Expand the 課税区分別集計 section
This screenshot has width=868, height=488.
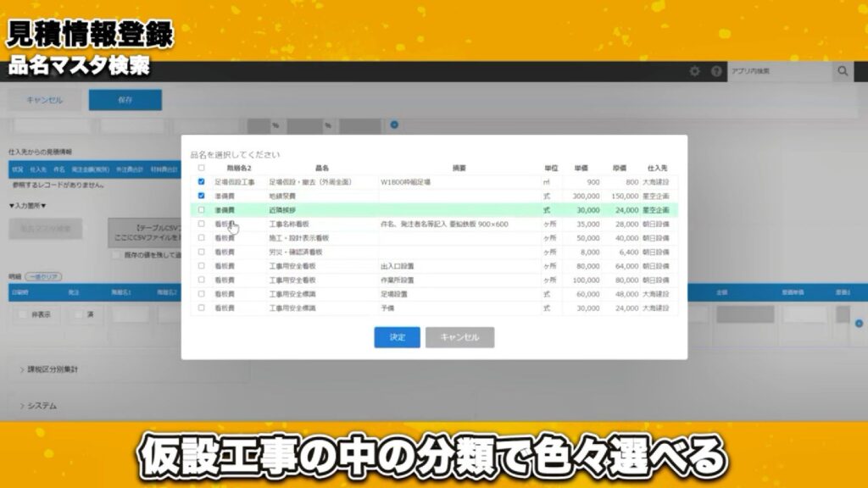pos(48,369)
